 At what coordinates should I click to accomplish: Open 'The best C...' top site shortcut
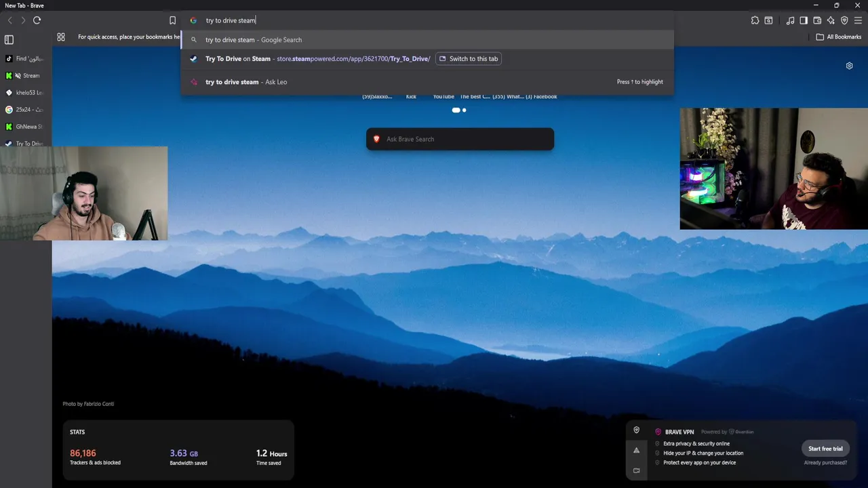475,96
